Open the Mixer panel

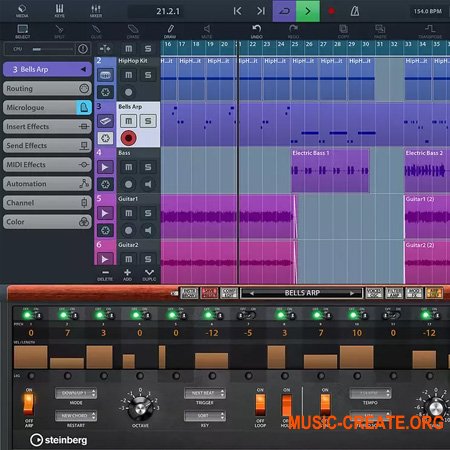pos(96,11)
